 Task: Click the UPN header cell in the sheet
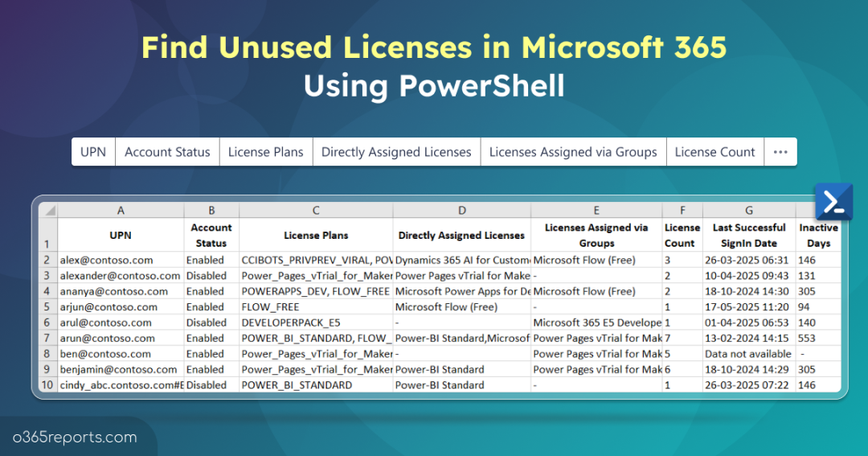click(121, 236)
